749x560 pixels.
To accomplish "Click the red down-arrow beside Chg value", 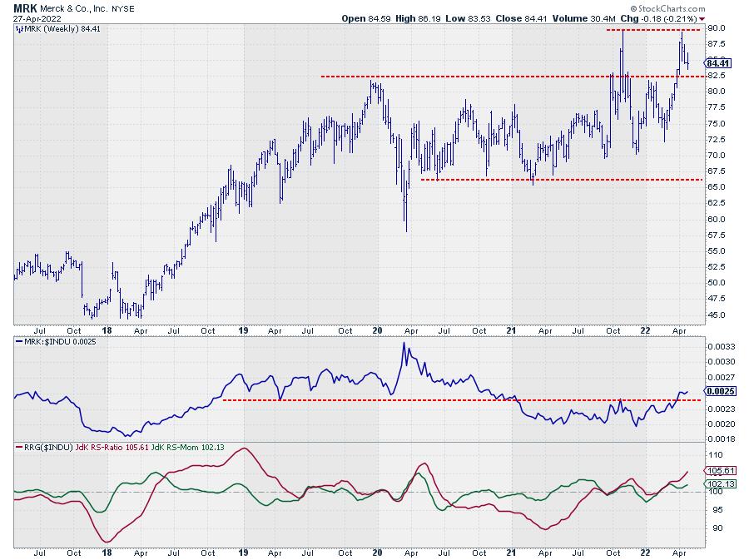I will (x=701, y=18).
